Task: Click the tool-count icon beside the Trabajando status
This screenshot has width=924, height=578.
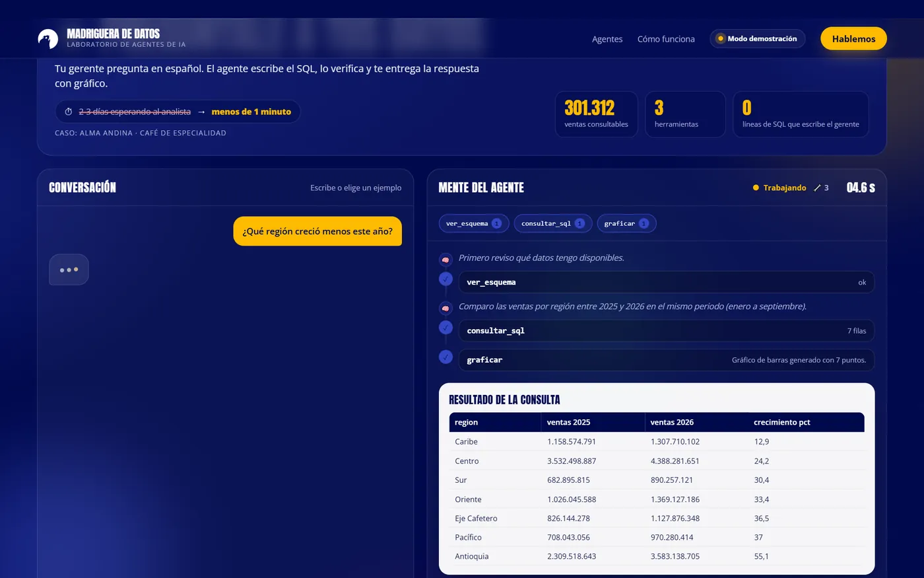Action: tap(817, 188)
